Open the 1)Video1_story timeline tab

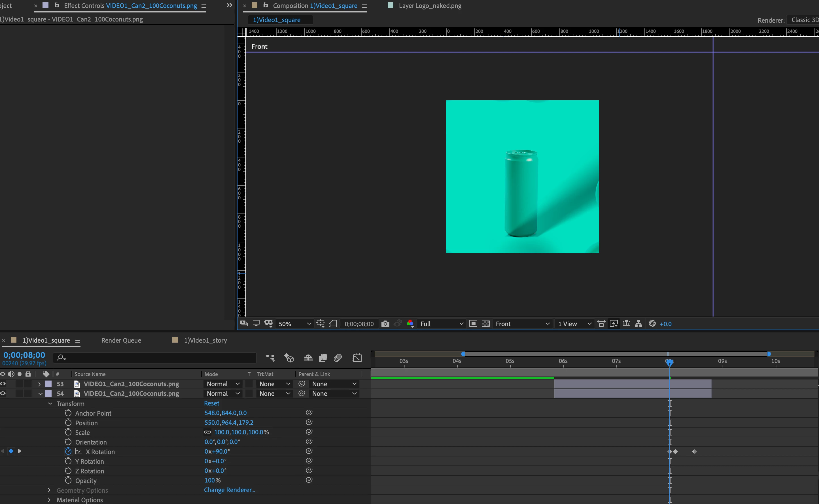pyautogui.click(x=205, y=340)
